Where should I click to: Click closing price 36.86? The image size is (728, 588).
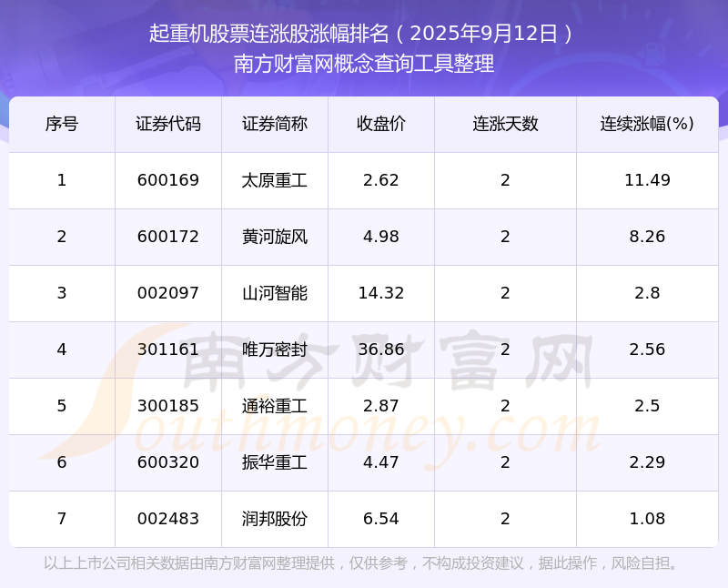pos(381,350)
